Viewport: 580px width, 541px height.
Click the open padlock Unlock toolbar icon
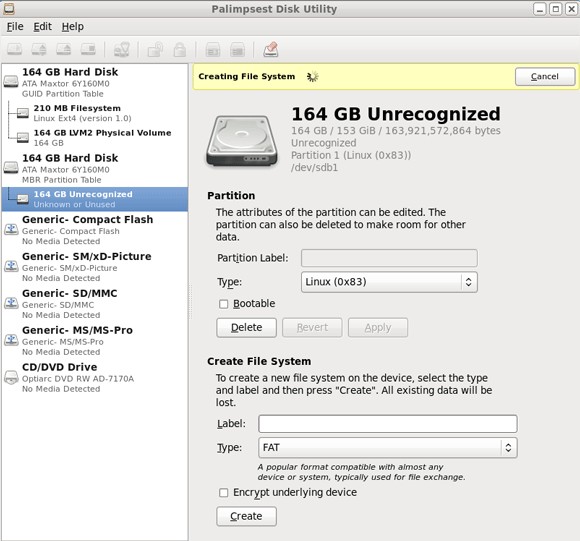click(x=155, y=49)
